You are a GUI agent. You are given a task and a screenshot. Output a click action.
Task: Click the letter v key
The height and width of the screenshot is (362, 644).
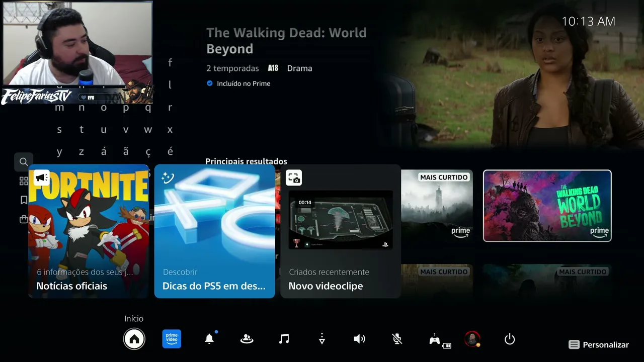pos(126,130)
